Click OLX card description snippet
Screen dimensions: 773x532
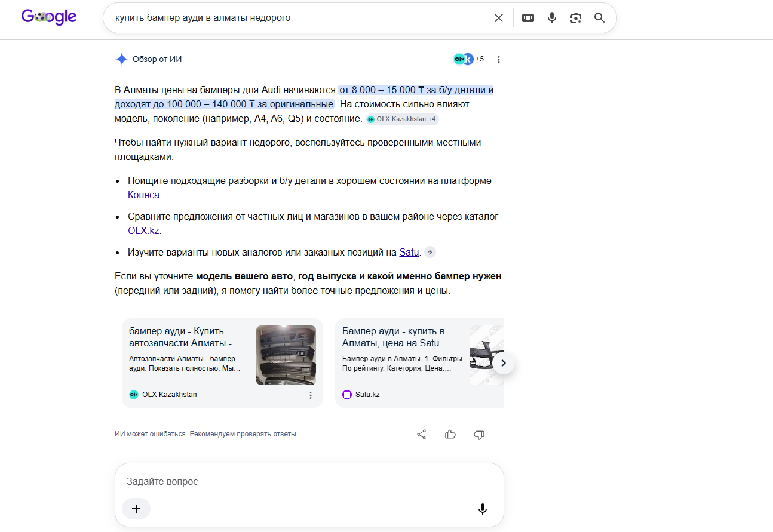click(x=185, y=364)
